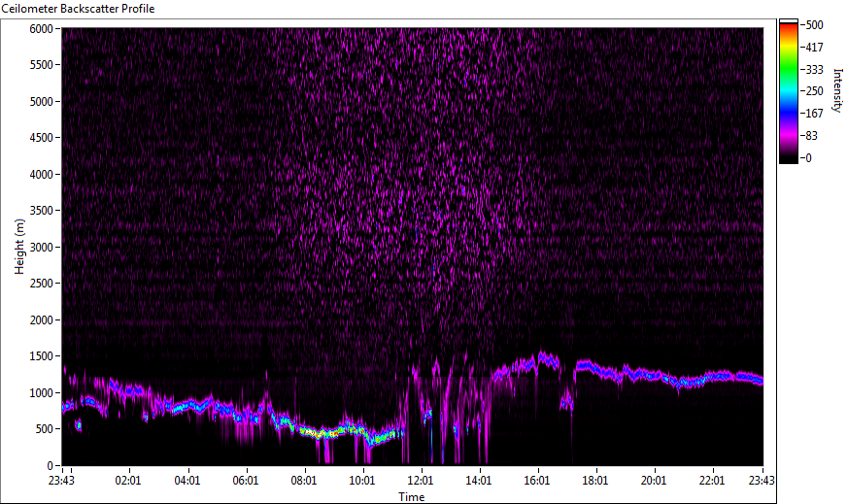Click the Intensity legend label
The height and width of the screenshot is (504, 847).
click(x=837, y=90)
